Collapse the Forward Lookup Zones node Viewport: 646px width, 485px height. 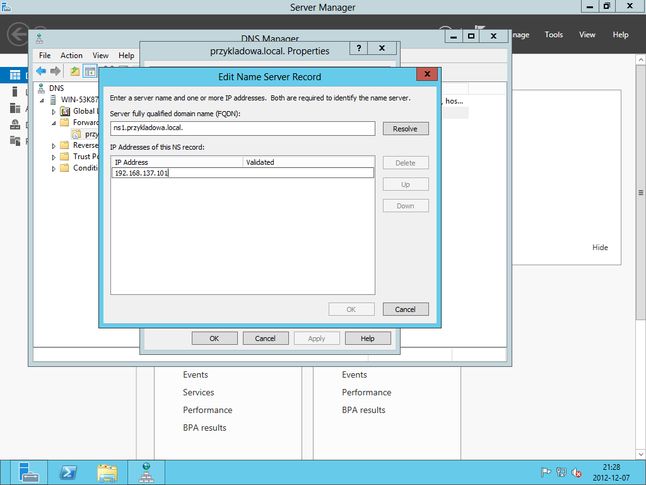pos(53,123)
